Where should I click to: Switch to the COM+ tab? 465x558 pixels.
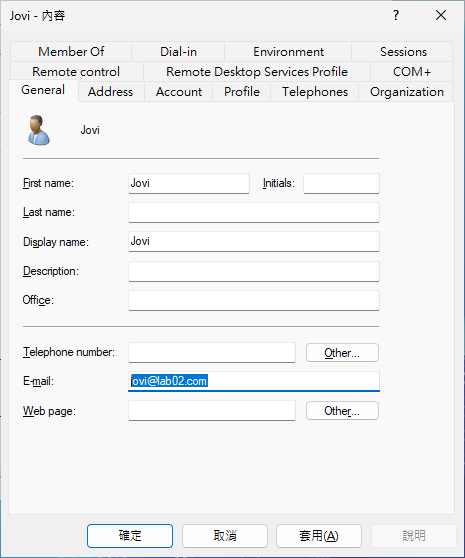[412, 72]
